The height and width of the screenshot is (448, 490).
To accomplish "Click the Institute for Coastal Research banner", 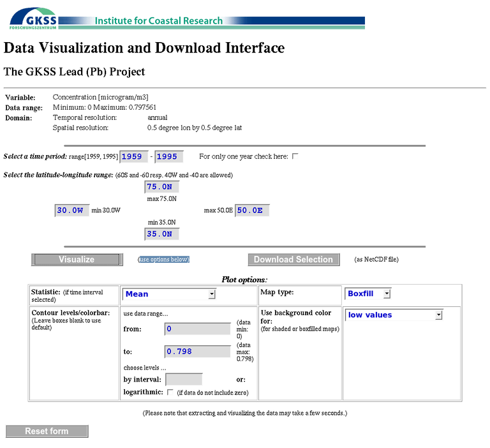I will coord(212,22).
